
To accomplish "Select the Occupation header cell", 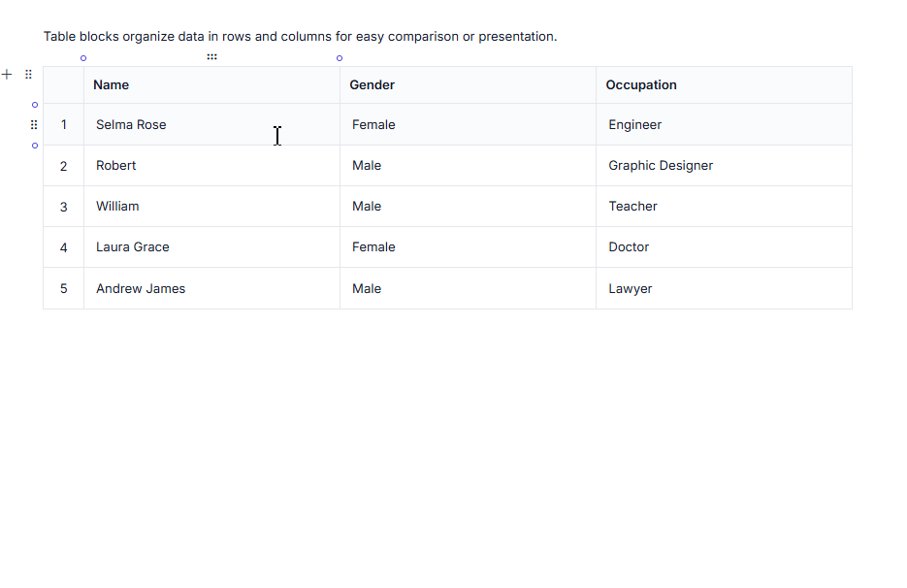I will pyautogui.click(x=725, y=85).
